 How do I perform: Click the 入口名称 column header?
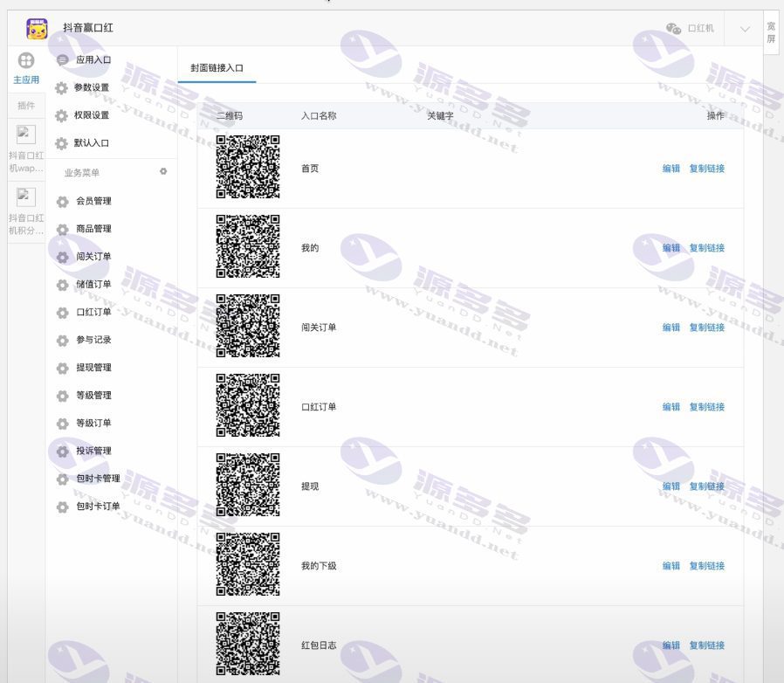319,116
